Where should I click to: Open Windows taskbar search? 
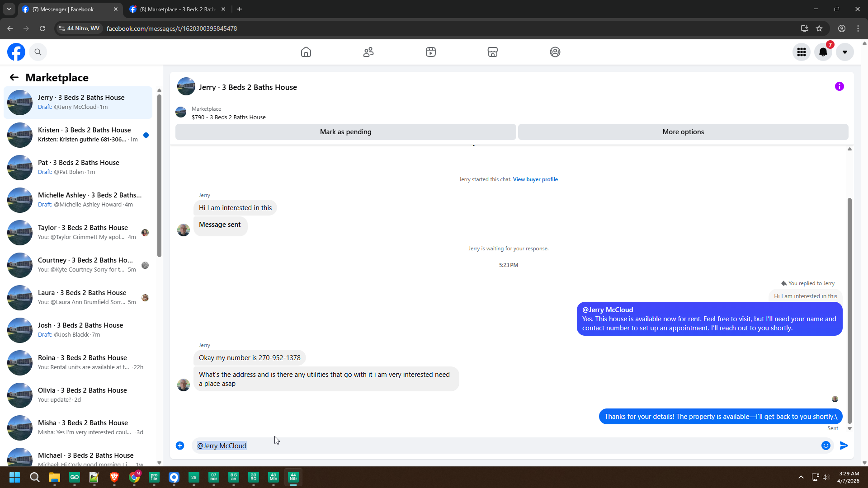click(x=35, y=477)
